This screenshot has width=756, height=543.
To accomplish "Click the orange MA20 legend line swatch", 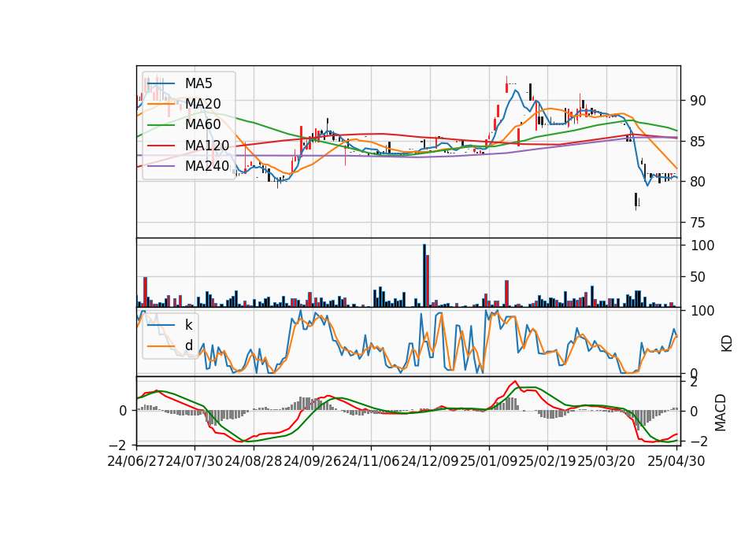I will coord(161,104).
